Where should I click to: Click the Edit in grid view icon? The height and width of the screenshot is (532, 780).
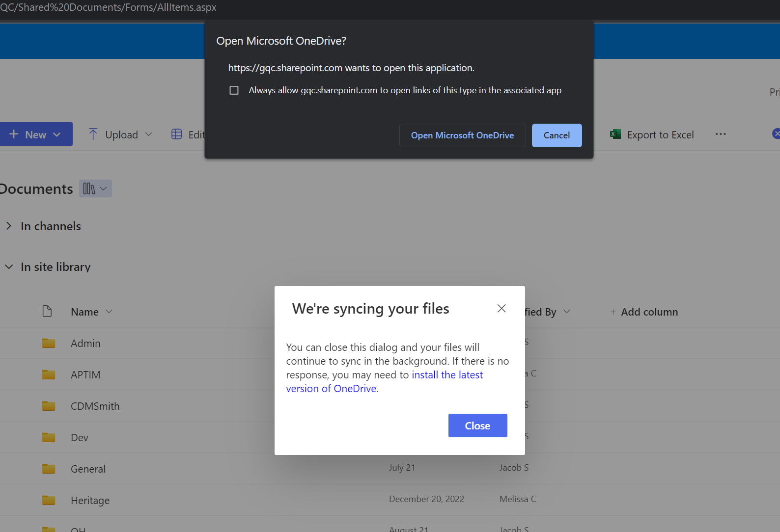pos(176,134)
